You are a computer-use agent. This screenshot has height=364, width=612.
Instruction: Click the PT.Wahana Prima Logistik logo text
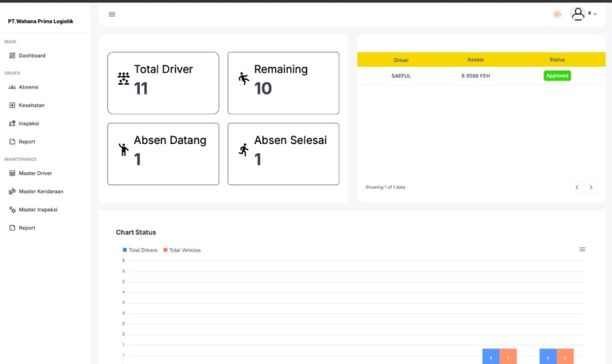click(x=41, y=22)
